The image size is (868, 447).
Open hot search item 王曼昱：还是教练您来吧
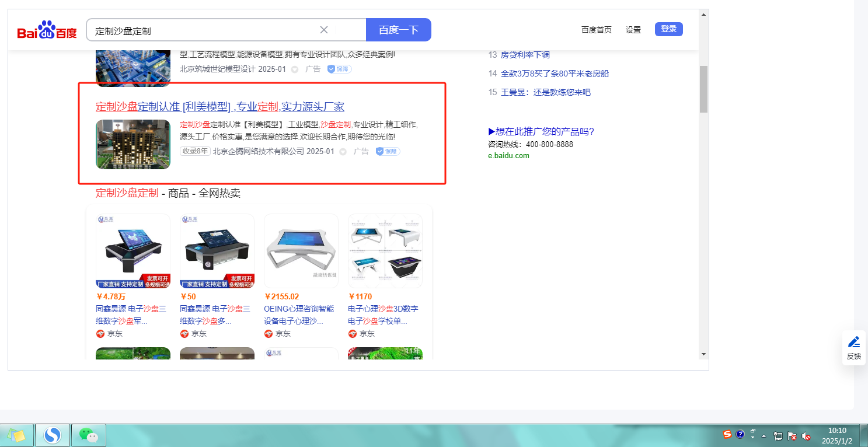pyautogui.click(x=546, y=92)
